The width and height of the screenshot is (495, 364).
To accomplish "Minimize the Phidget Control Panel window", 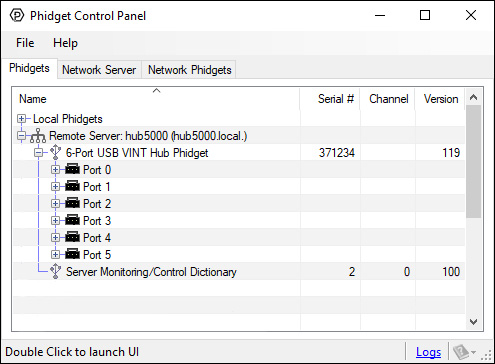I will point(380,15).
